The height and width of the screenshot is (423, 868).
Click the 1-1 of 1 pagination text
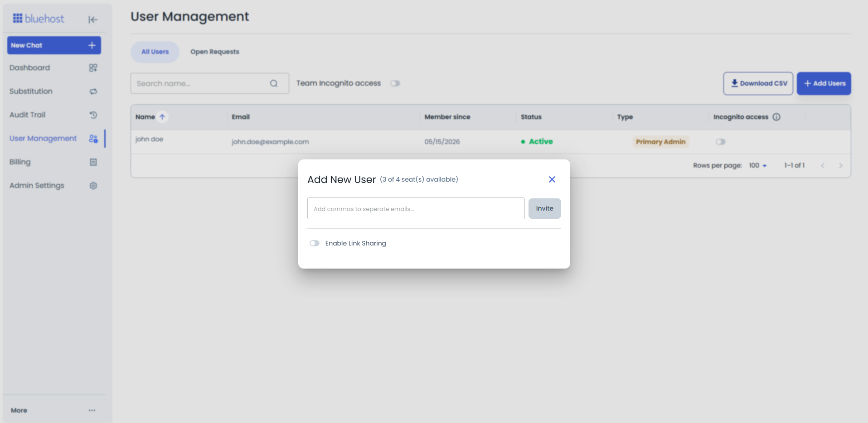(x=795, y=166)
